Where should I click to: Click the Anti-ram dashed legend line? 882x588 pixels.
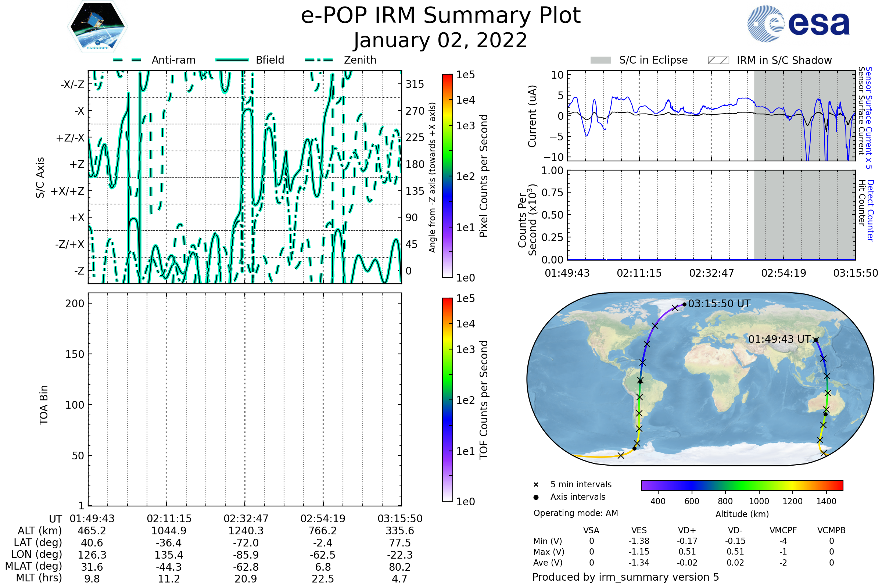127,60
